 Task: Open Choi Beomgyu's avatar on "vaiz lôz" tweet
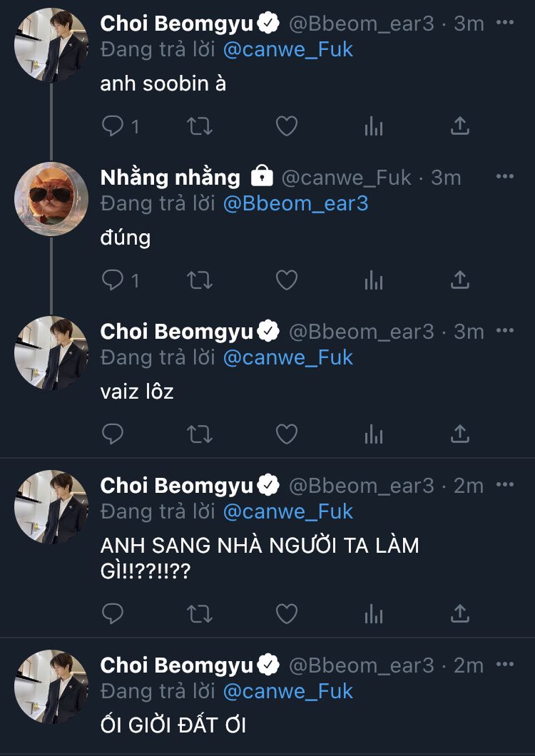pyautogui.click(x=51, y=353)
